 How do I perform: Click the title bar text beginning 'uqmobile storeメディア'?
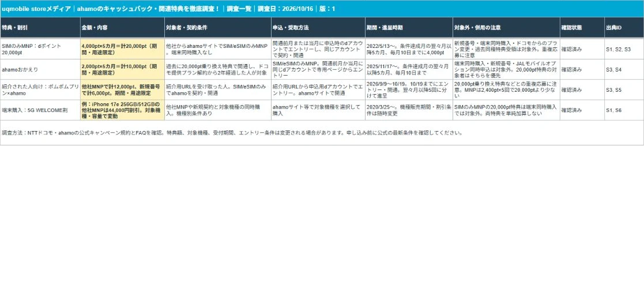[x=168, y=9]
